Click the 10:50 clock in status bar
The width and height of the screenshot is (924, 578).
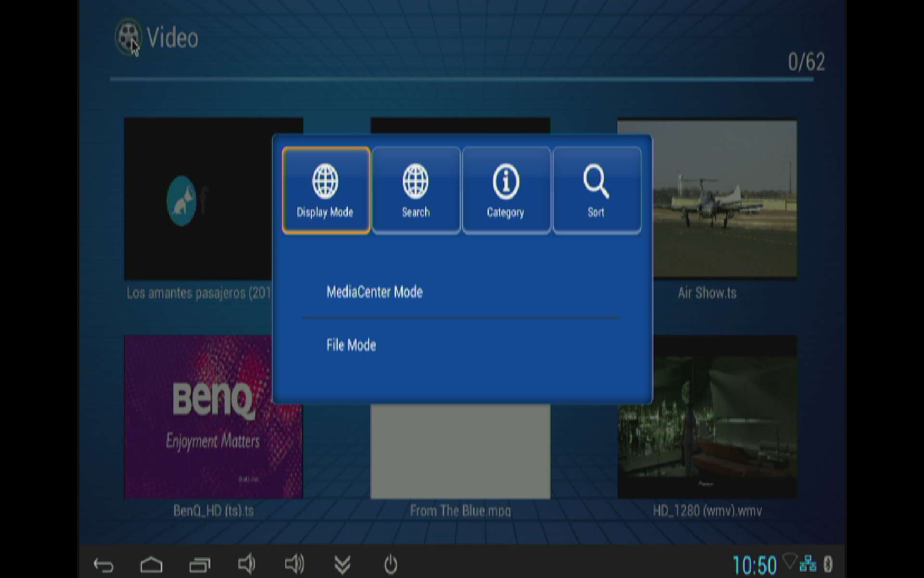click(754, 565)
